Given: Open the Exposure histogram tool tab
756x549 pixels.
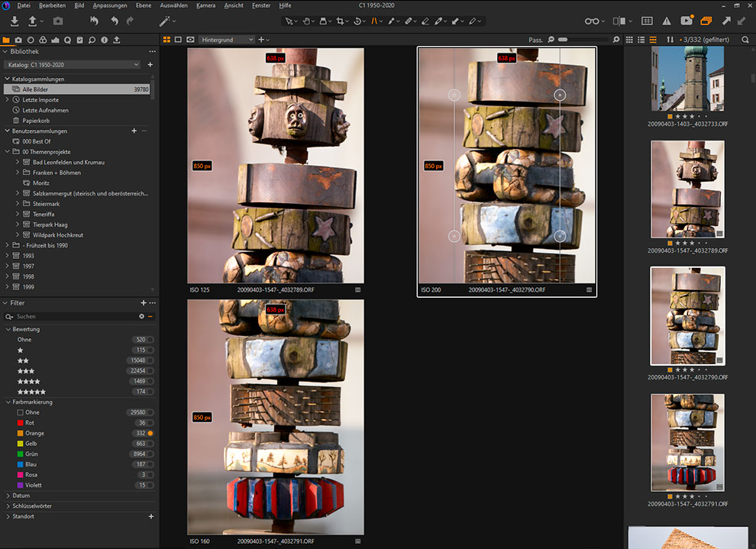Looking at the screenshot, I should tap(56, 40).
